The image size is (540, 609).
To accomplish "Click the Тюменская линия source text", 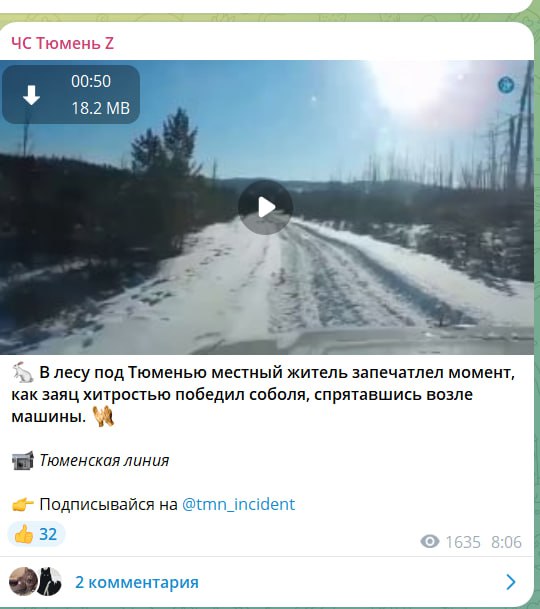I will coord(105,460).
